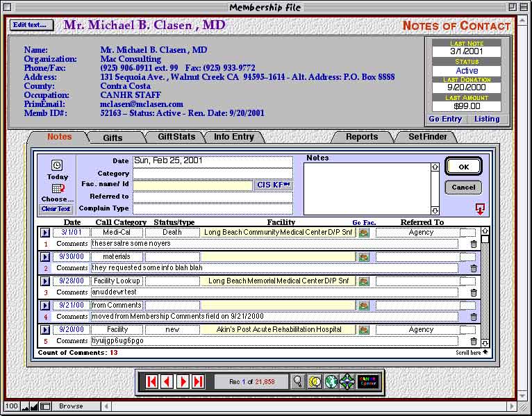The height and width of the screenshot is (416, 532).
Task: Go to facility for the 3/1/01 note
Action: [x=364, y=233]
